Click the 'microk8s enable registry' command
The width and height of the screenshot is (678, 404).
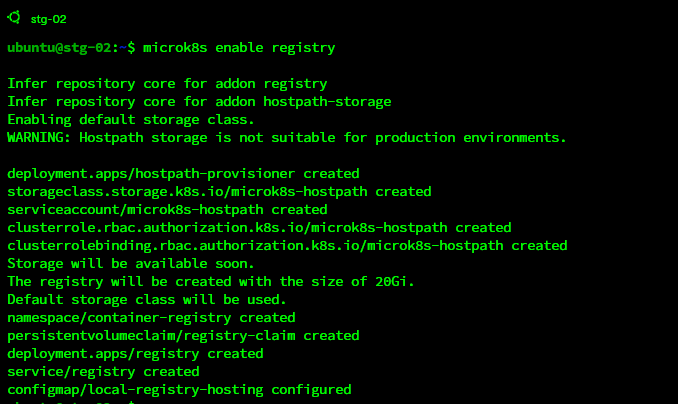239,47
